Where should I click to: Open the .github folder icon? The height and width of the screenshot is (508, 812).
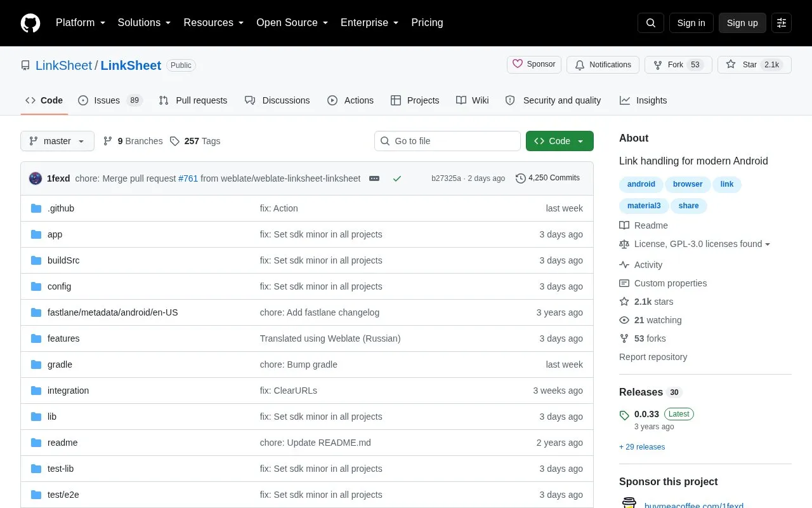(x=36, y=208)
